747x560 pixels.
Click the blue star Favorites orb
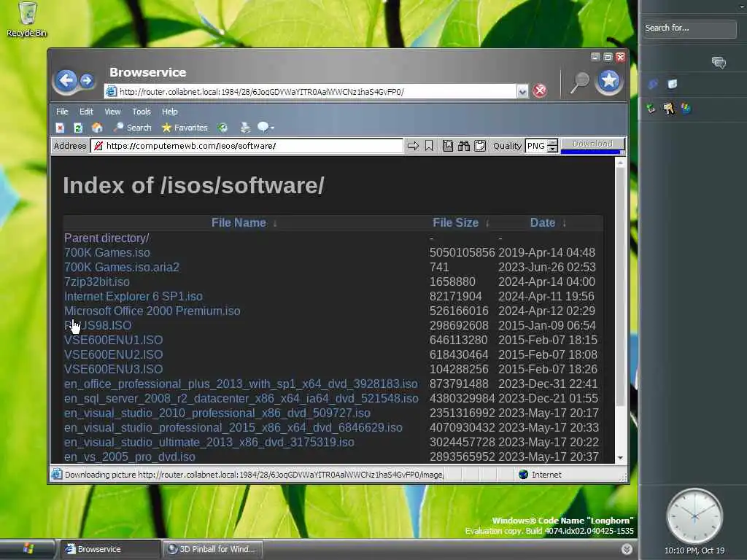pyautogui.click(x=609, y=81)
